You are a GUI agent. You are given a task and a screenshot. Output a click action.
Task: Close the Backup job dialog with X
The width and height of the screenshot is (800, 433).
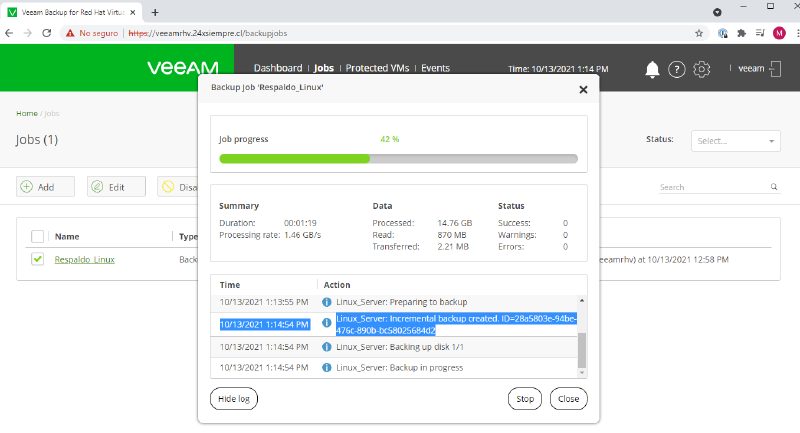[583, 90]
